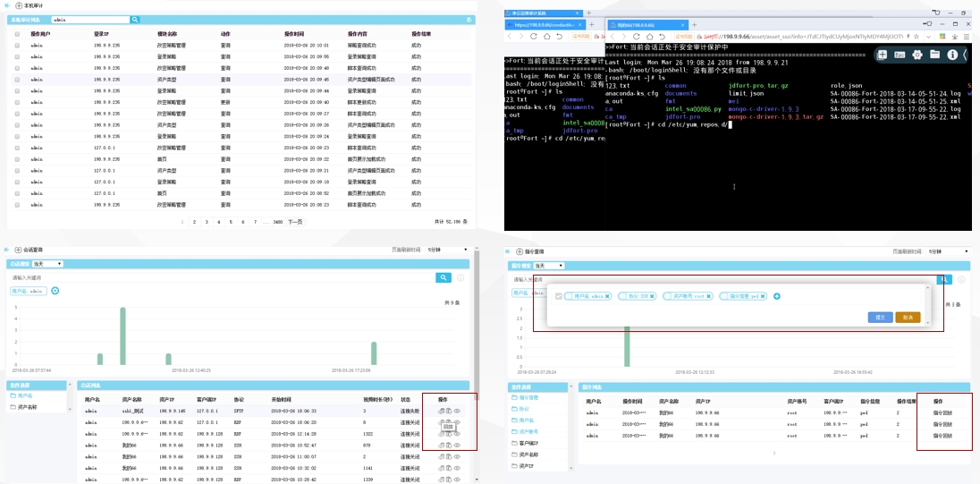Image resolution: width=980 pixels, height=484 pixels.
Task: Click the export icon in 本机审计 header
Action: (x=469, y=20)
